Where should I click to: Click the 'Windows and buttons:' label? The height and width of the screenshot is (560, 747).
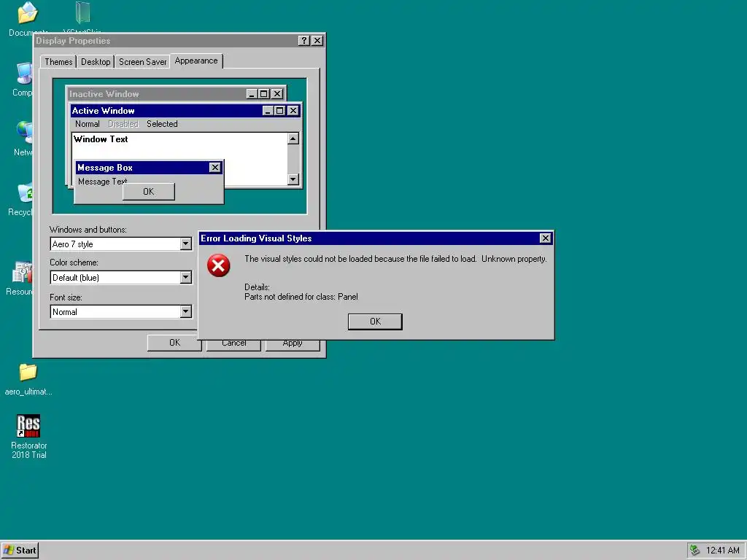point(88,230)
